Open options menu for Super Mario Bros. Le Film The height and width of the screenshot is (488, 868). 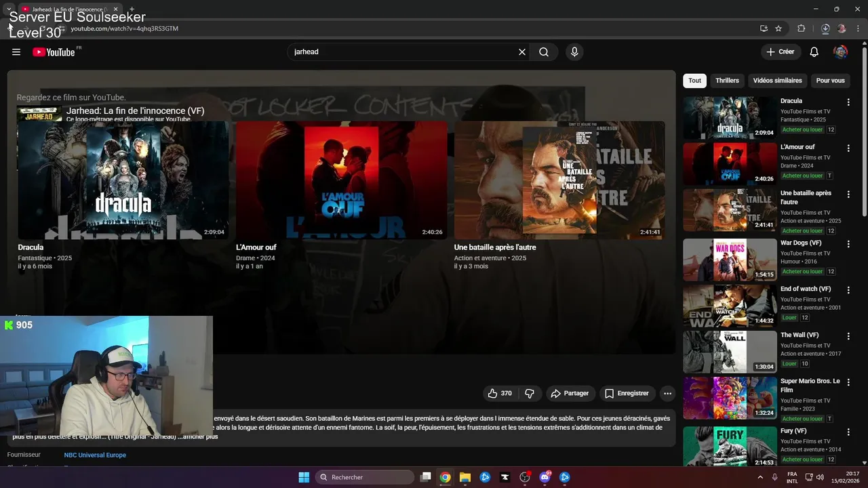848,382
